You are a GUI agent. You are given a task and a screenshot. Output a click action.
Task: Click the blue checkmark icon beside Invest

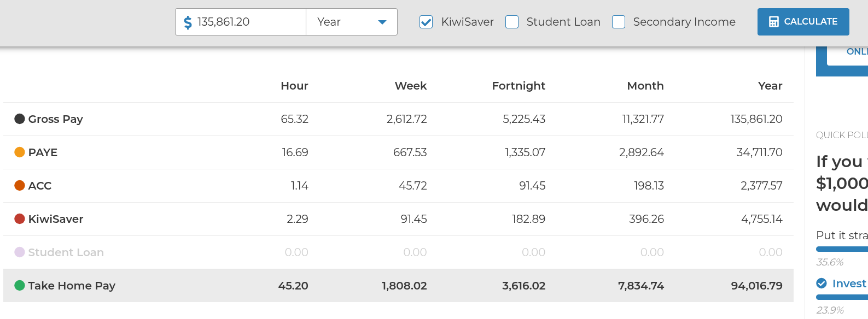click(x=822, y=283)
